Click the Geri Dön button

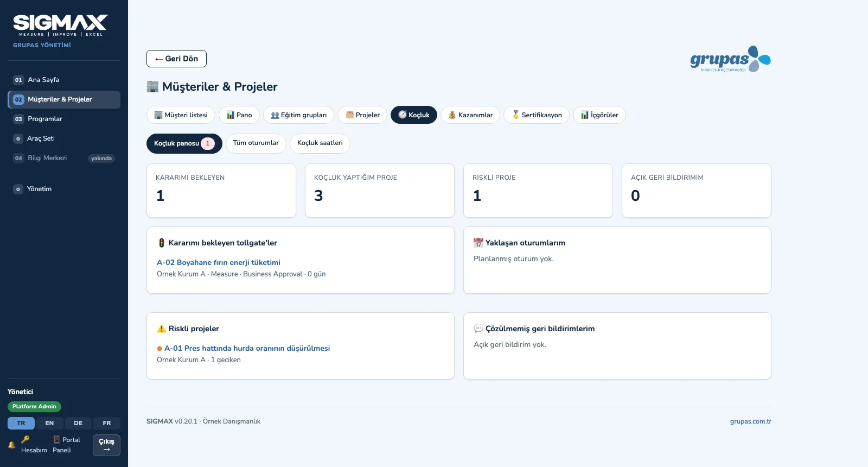176,59
